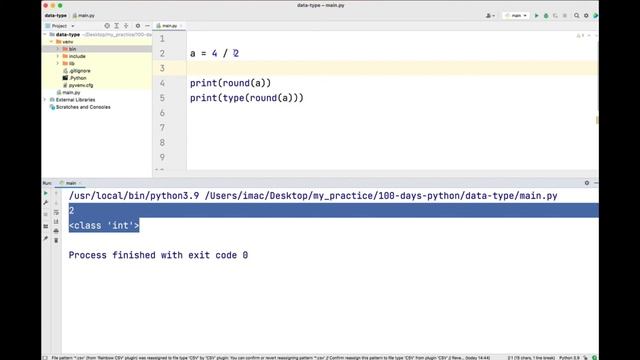
Task: Click the Run panel layout icon
Action: click(46, 226)
